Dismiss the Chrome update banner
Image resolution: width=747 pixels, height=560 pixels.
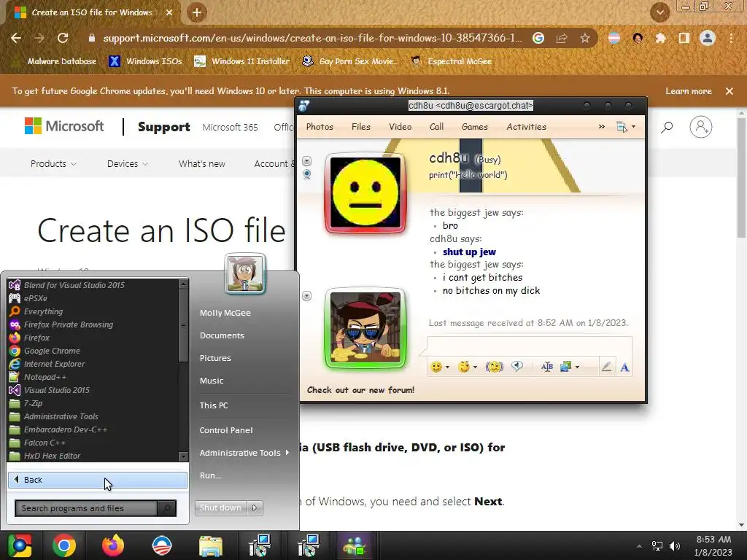pyautogui.click(x=729, y=91)
